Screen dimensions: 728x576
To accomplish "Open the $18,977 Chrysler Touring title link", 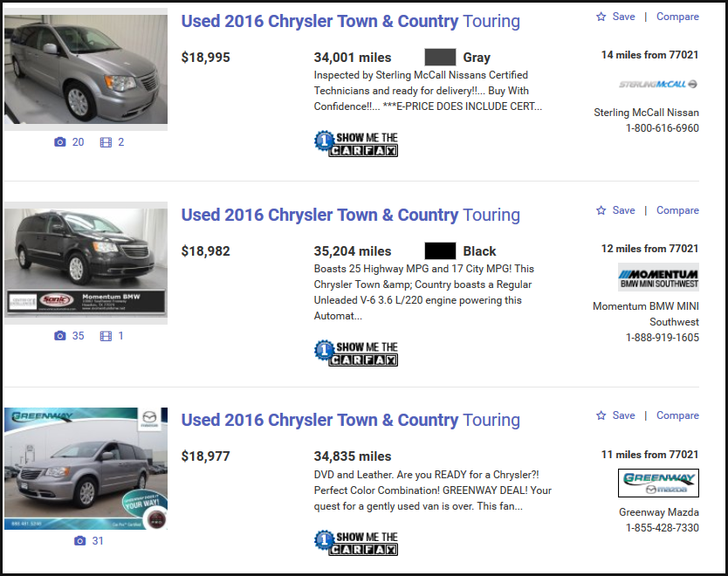I will coord(351,420).
